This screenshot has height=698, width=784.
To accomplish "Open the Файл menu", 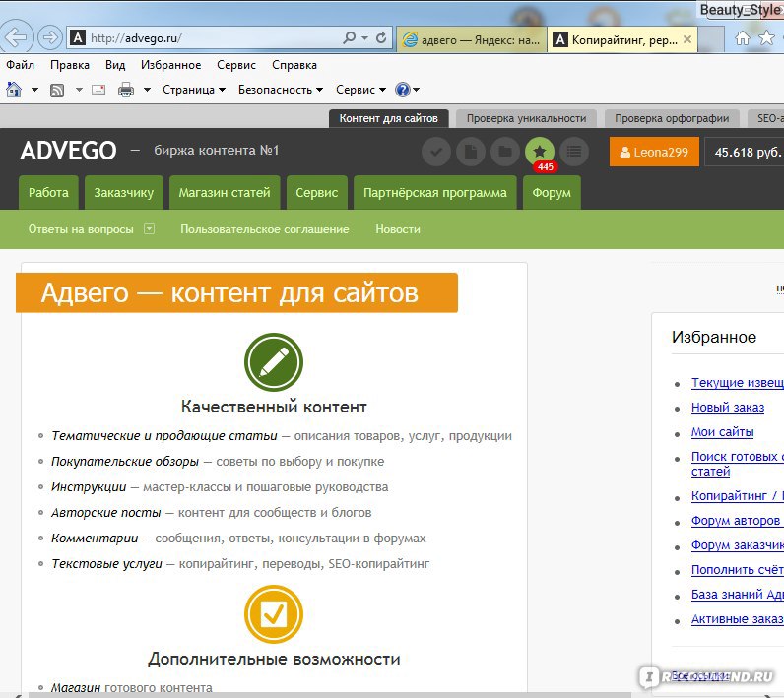I will [20, 65].
